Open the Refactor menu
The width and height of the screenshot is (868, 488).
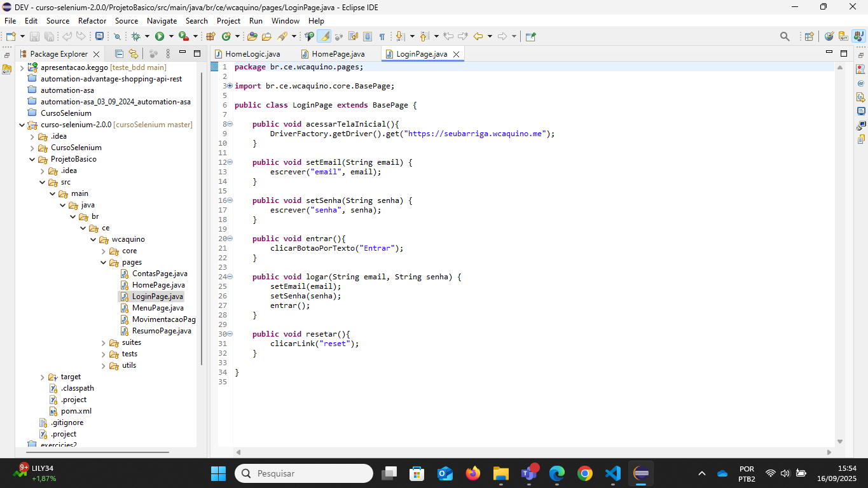(x=92, y=21)
